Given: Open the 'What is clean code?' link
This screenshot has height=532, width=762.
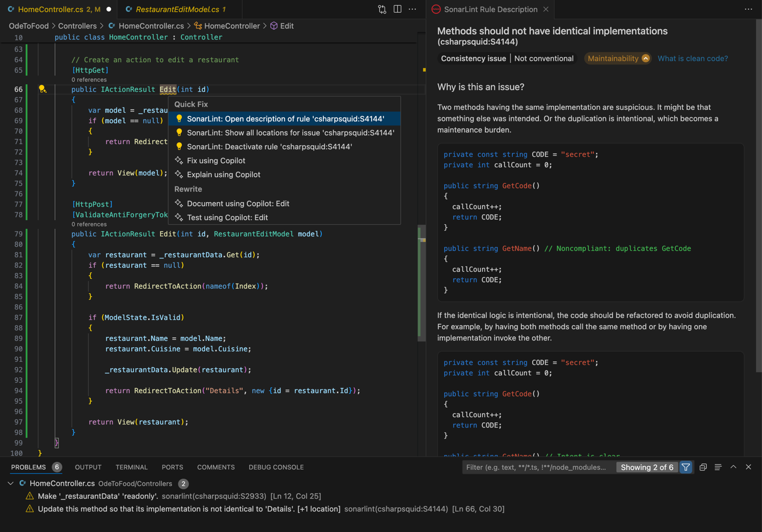Looking at the screenshot, I should pyautogui.click(x=692, y=59).
